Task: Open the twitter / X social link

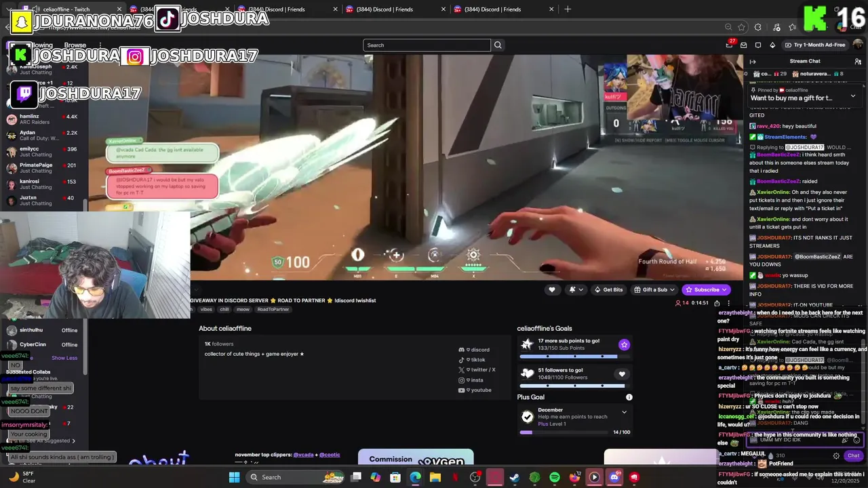Action: pos(477,370)
